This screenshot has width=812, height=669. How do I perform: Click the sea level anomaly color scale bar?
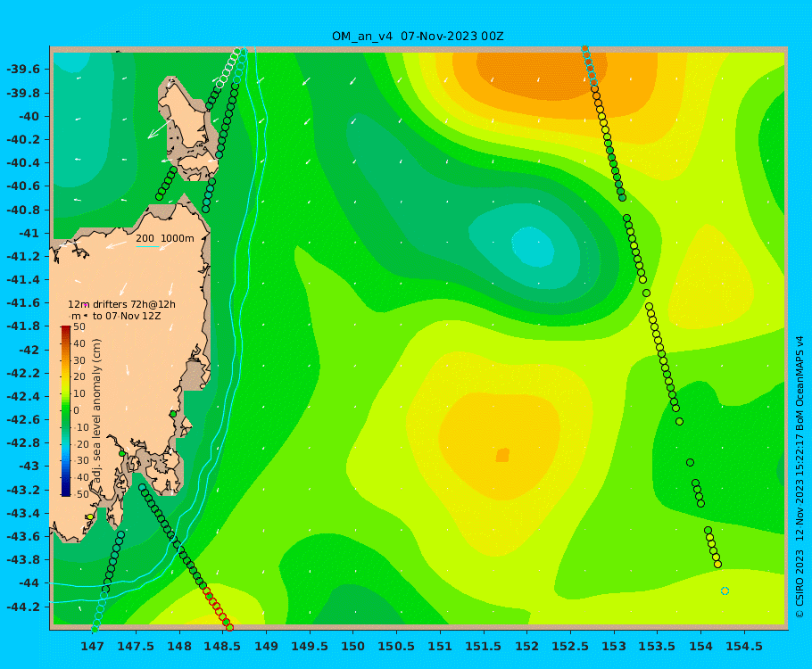click(66, 410)
